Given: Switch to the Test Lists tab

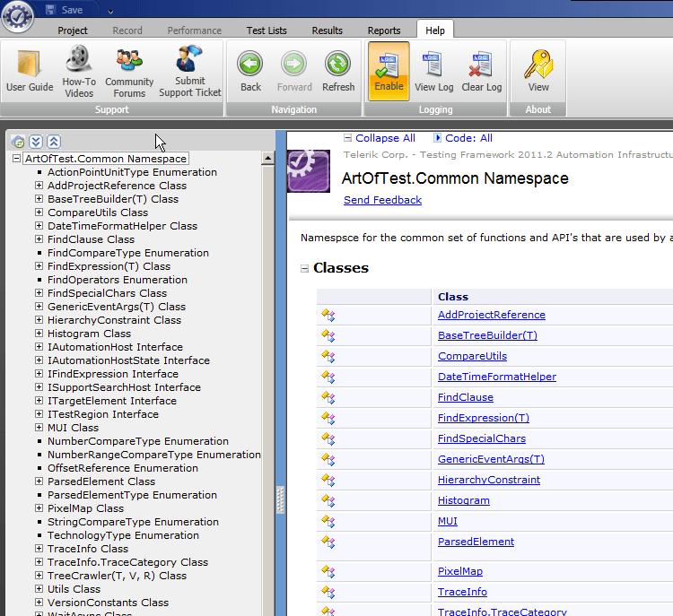Looking at the screenshot, I should (x=267, y=30).
